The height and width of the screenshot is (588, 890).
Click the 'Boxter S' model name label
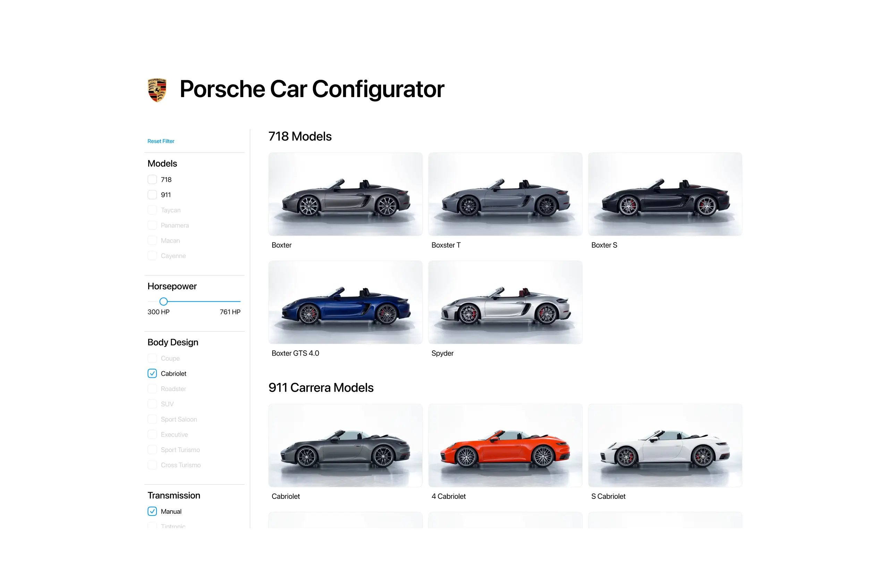point(604,245)
